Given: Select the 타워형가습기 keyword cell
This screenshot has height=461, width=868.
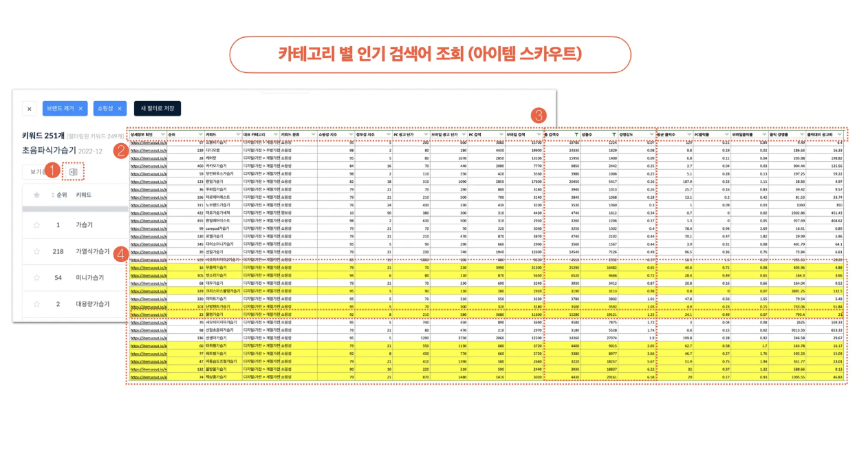Looking at the screenshot, I should [x=224, y=346].
